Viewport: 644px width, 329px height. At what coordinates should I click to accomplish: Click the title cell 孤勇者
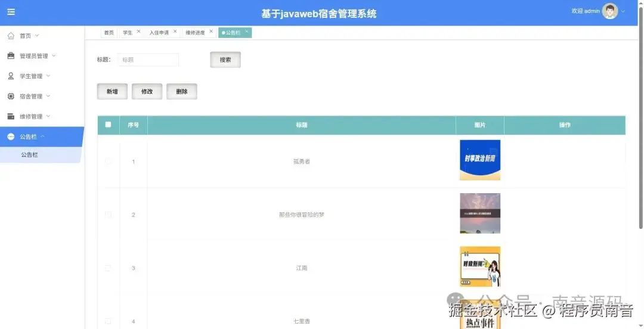(x=302, y=162)
